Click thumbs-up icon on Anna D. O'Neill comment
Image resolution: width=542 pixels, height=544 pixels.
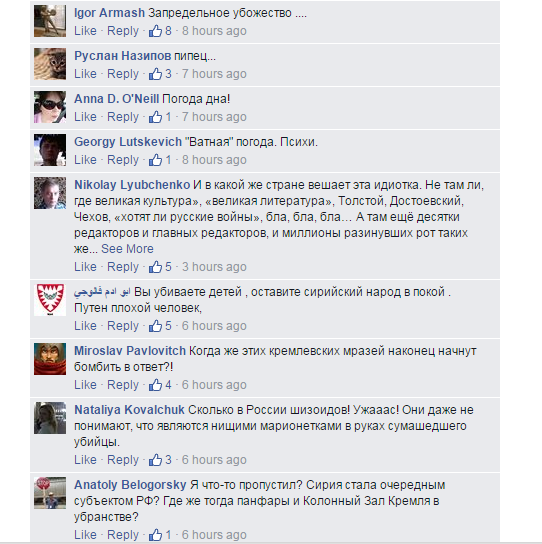(x=155, y=117)
